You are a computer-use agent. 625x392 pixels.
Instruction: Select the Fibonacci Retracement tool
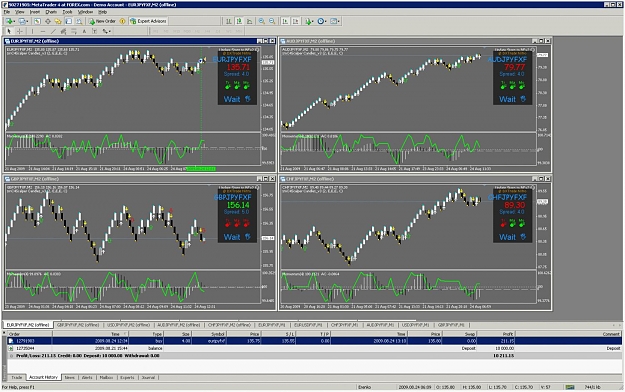74,31
